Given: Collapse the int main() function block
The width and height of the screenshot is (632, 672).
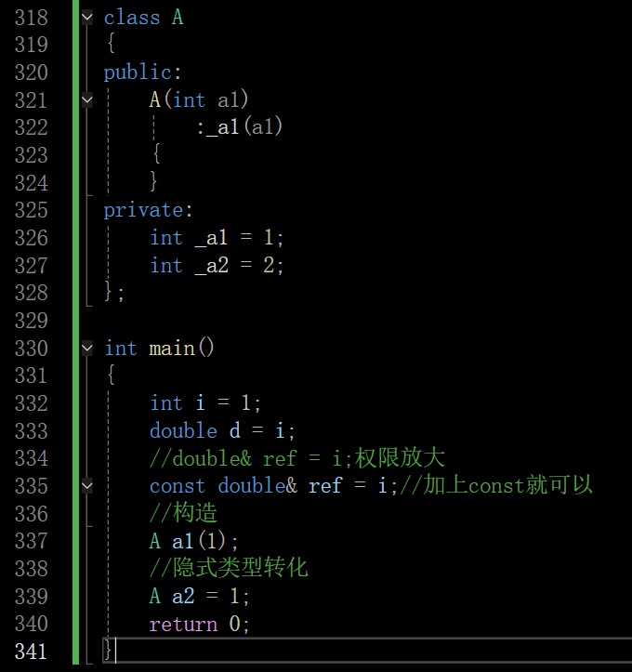Looking at the screenshot, I should (x=87, y=349).
